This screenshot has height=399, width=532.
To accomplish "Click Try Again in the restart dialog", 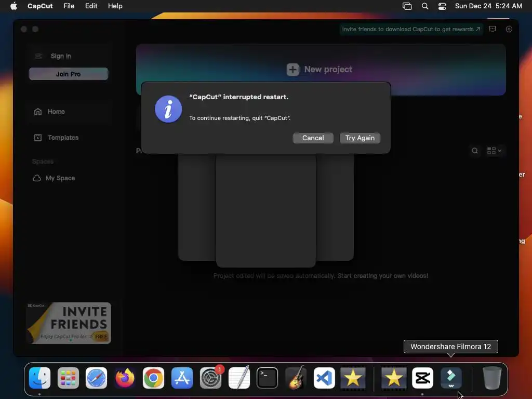I will (360, 138).
